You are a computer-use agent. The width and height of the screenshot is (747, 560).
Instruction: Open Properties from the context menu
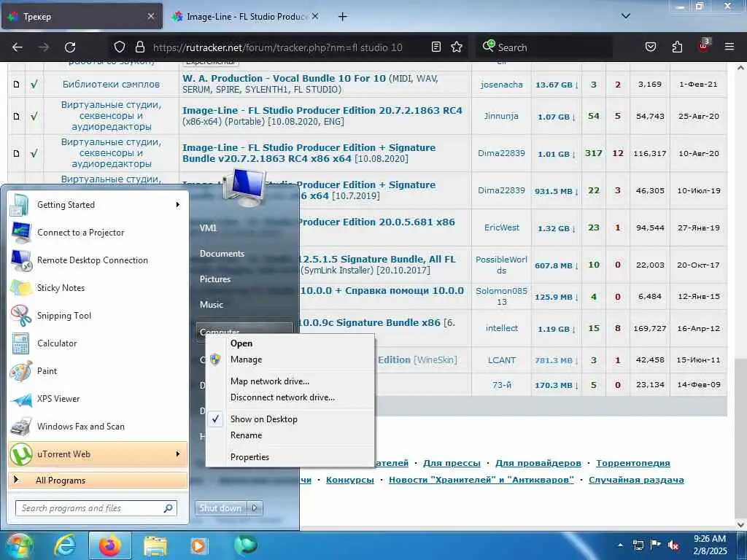290,457
